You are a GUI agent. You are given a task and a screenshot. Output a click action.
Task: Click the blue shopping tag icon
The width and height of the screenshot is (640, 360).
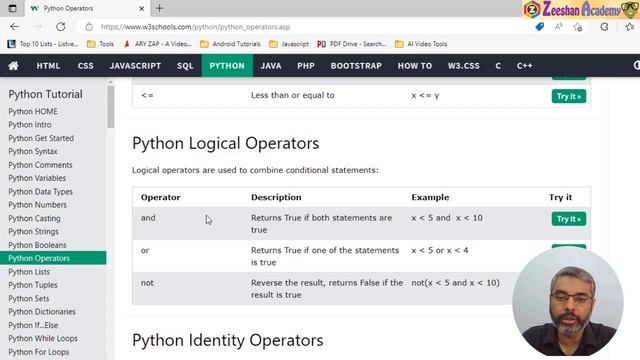click(540, 27)
